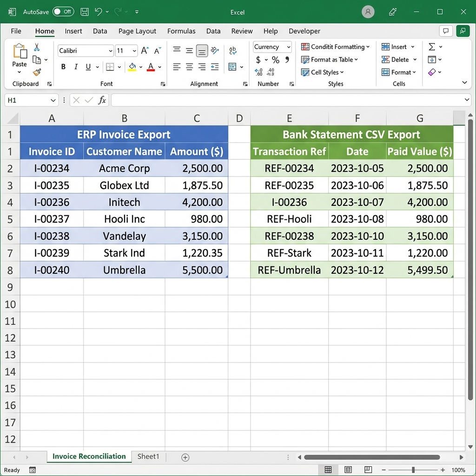Click the Borders icon
Image resolution: width=476 pixels, height=476 pixels.
(x=110, y=67)
